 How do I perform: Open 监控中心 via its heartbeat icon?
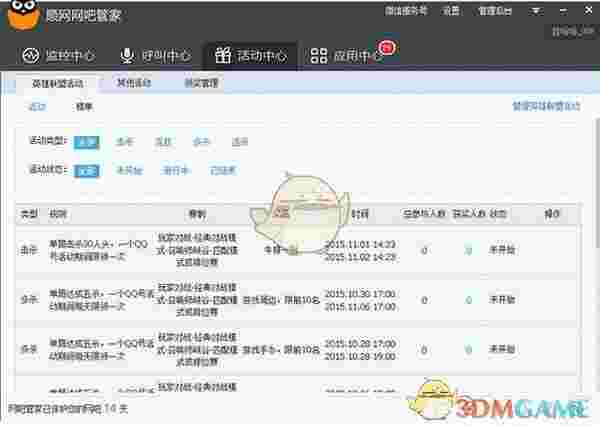[31, 56]
